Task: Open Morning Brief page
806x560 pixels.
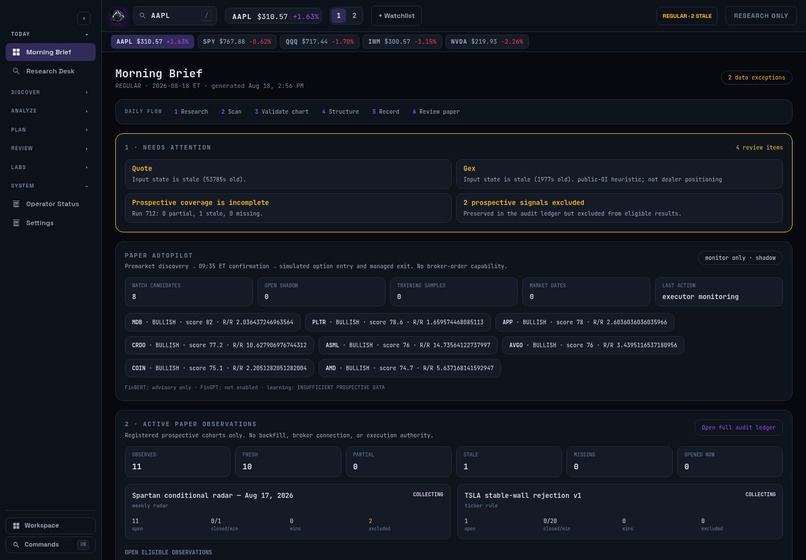Action: [x=50, y=52]
